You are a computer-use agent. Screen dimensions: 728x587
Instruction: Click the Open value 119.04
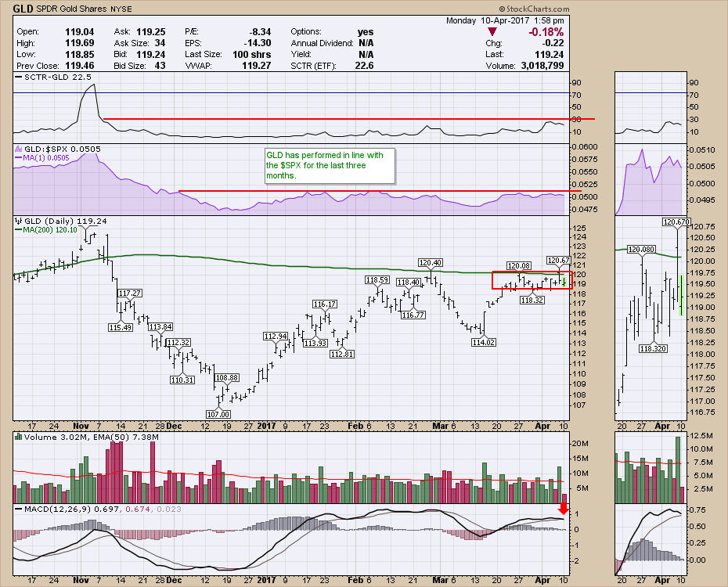pos(79,31)
